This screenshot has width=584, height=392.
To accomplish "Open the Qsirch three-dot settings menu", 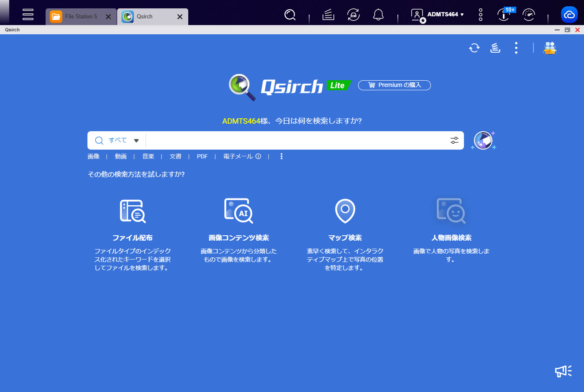I will coord(516,48).
